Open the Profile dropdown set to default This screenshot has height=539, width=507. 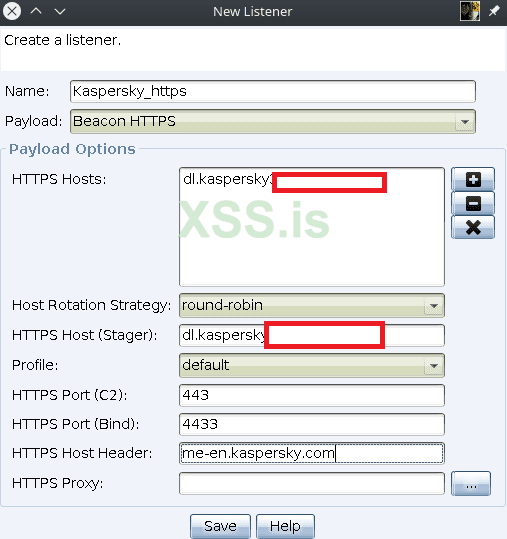[x=312, y=365]
